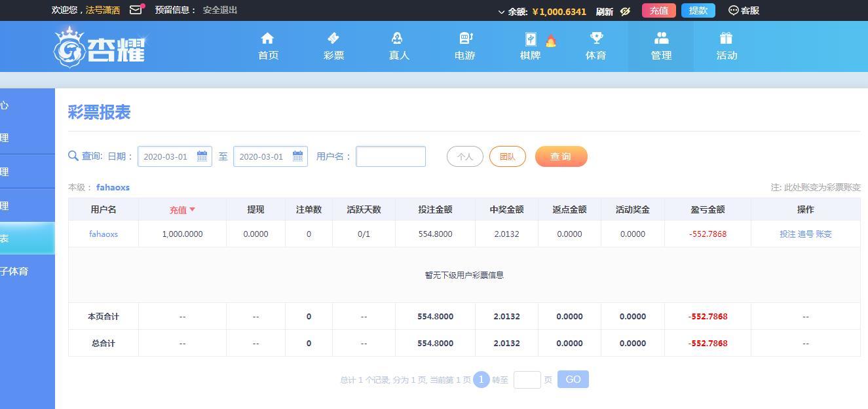The image size is (868, 409).
Task: Click the flame icon next to 棋牌
Action: [x=551, y=41]
